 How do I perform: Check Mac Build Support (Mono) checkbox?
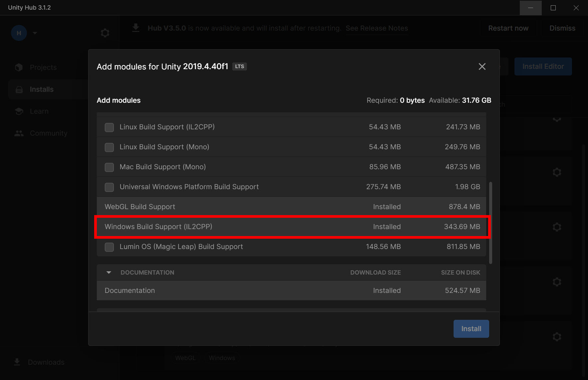tap(109, 167)
